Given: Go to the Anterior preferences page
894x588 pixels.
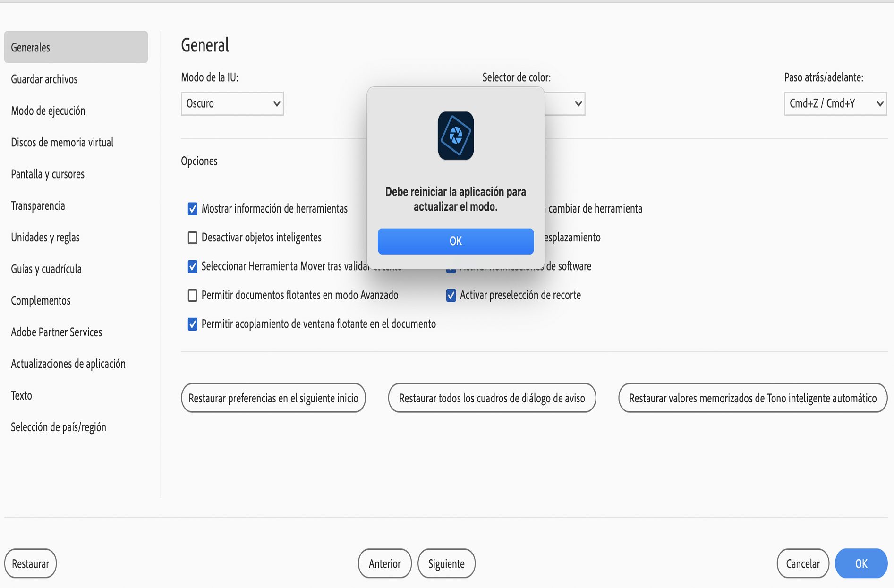Looking at the screenshot, I should pyautogui.click(x=385, y=563).
